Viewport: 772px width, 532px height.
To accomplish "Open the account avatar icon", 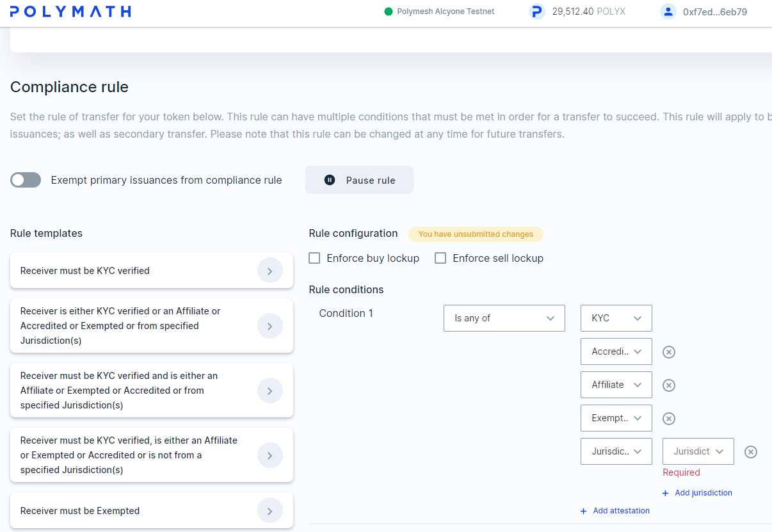I will [x=668, y=12].
